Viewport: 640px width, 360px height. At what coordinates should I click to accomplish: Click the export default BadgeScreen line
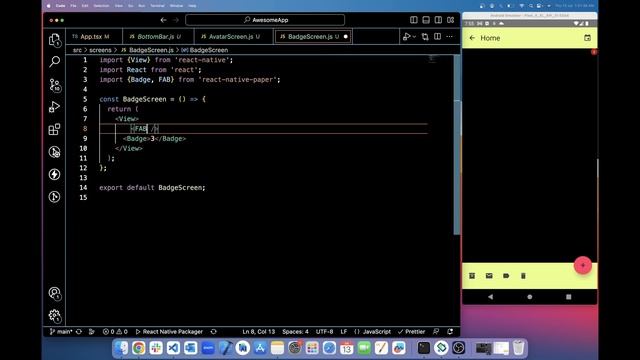(x=152, y=188)
